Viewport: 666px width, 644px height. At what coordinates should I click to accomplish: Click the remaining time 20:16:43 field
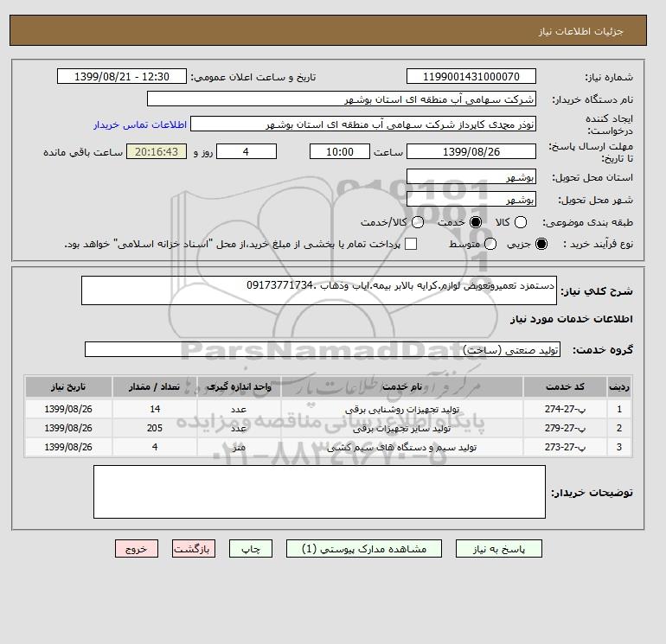tap(157, 151)
